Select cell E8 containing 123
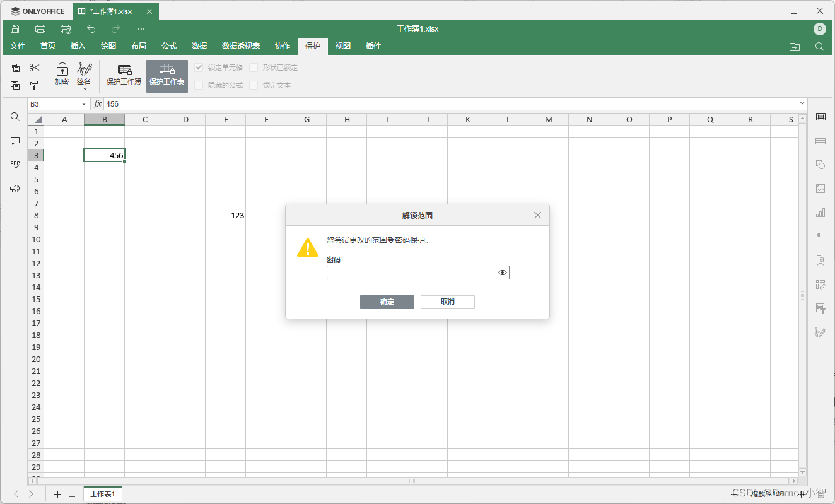The image size is (835, 504). (226, 215)
